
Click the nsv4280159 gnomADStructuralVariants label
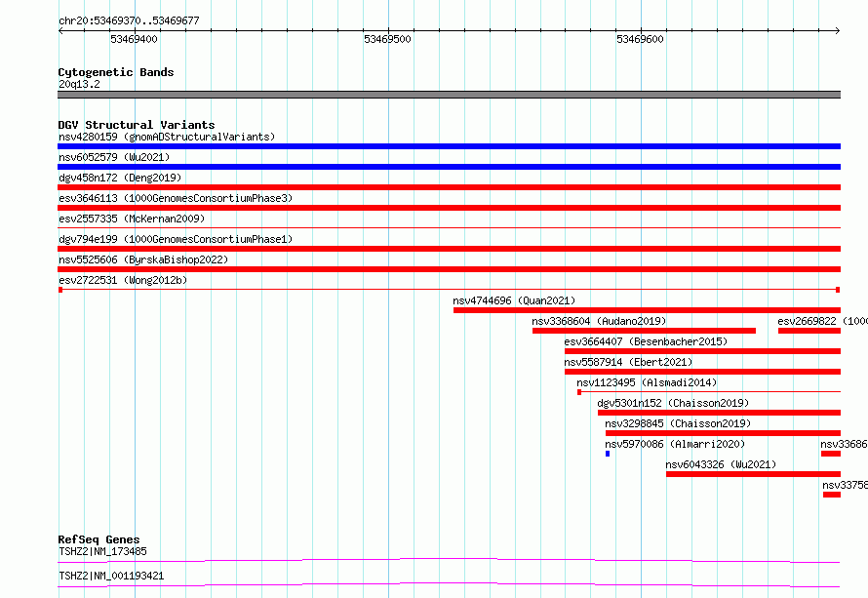click(167, 137)
